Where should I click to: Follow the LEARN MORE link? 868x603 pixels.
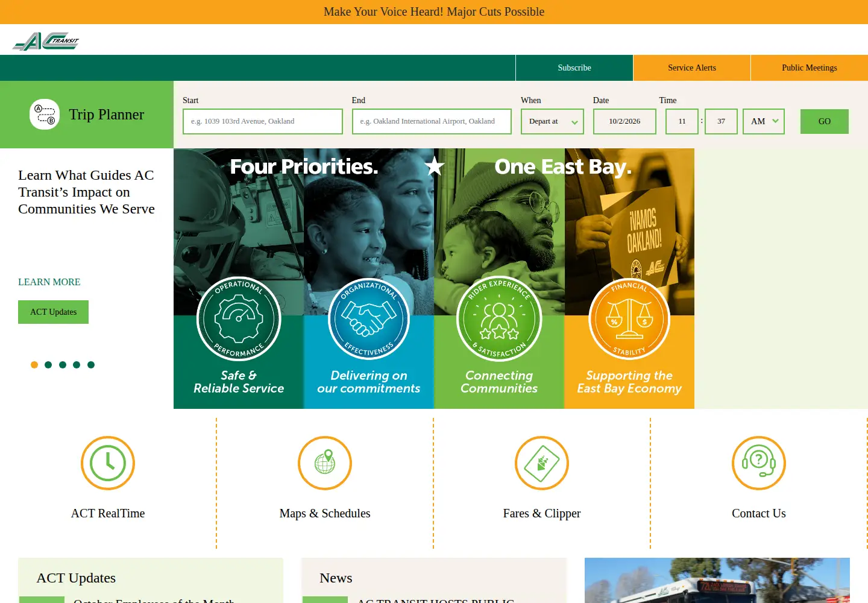click(x=49, y=282)
